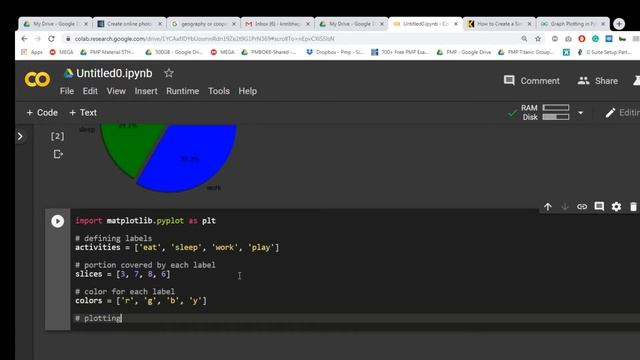Image resolution: width=640 pixels, height=360 pixels.
Task: Open the G Suite Setup bookmark
Action: [604, 52]
